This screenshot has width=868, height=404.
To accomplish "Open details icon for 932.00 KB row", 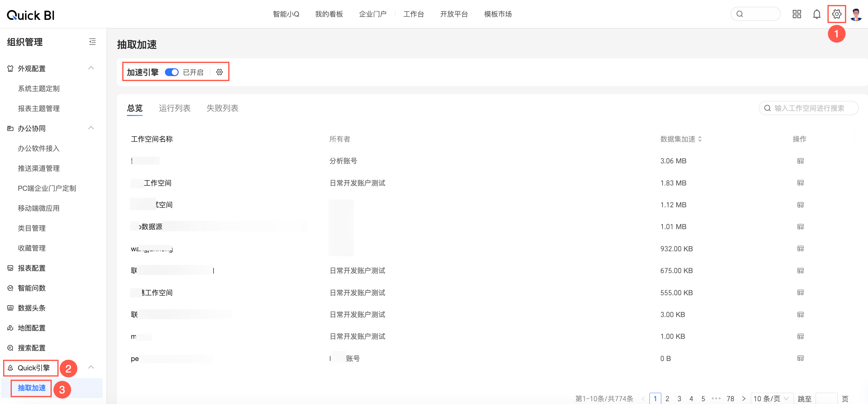I will pyautogui.click(x=800, y=249).
